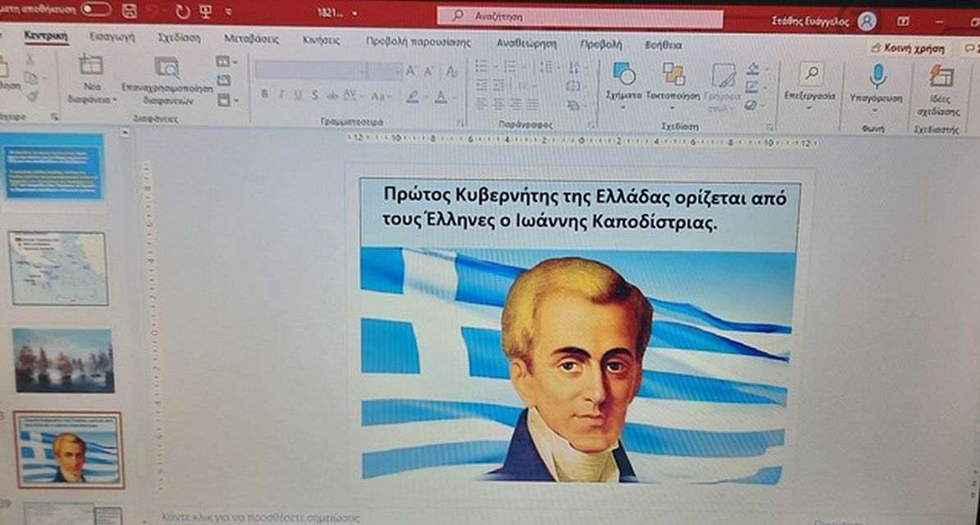The height and width of the screenshot is (525, 980).
Task: Open the slide Section dropdown
Action: point(227,100)
